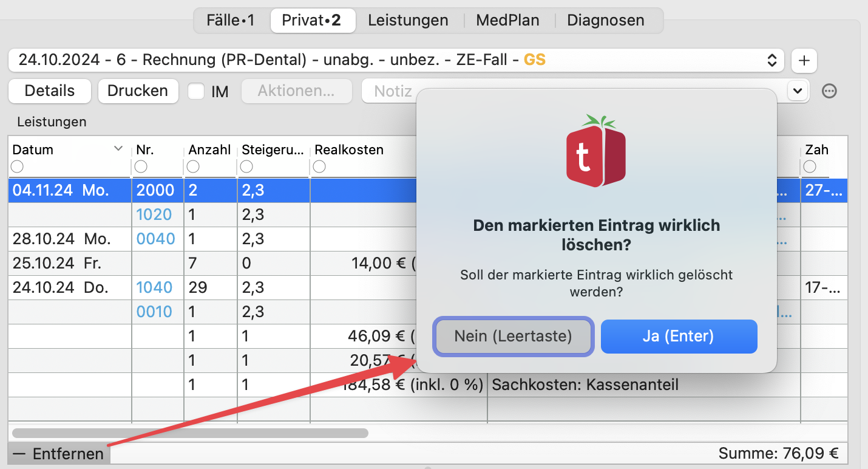Viewport: 868px width, 469px height.
Task: Click the Realkosten column header
Action: (x=349, y=149)
